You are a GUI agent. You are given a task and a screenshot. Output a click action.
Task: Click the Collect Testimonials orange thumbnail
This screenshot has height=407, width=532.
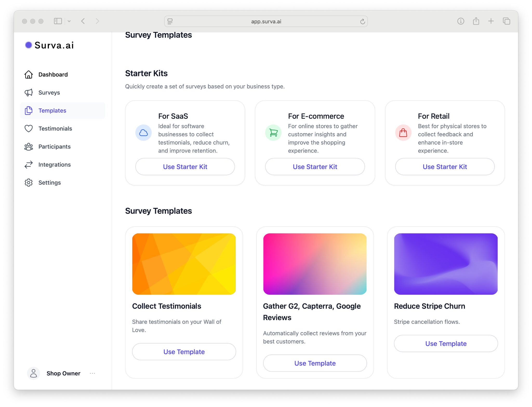[184, 264]
